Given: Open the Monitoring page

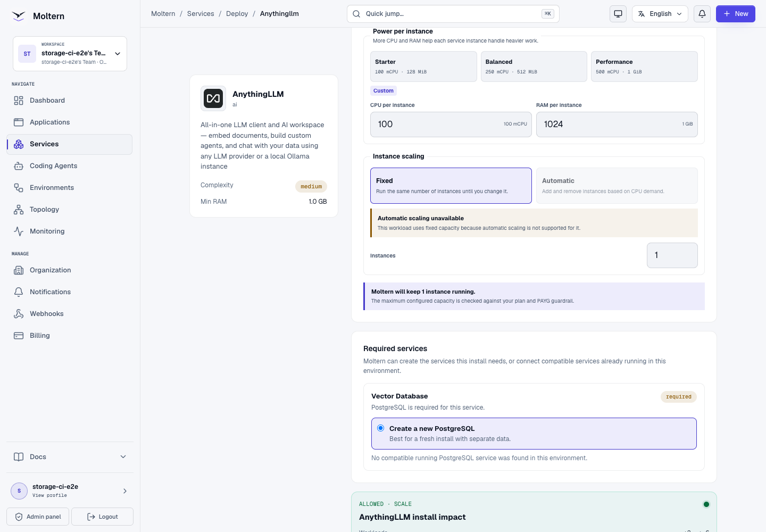Looking at the screenshot, I should click(70, 231).
